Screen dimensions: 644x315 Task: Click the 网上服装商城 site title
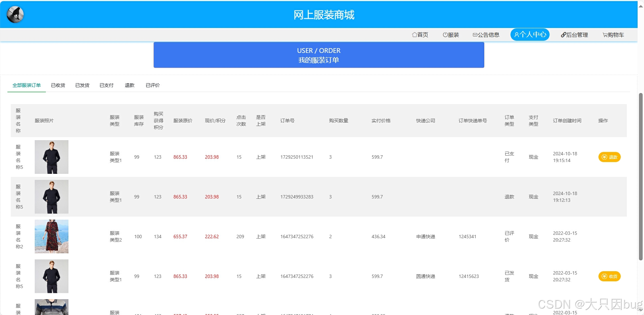(324, 15)
